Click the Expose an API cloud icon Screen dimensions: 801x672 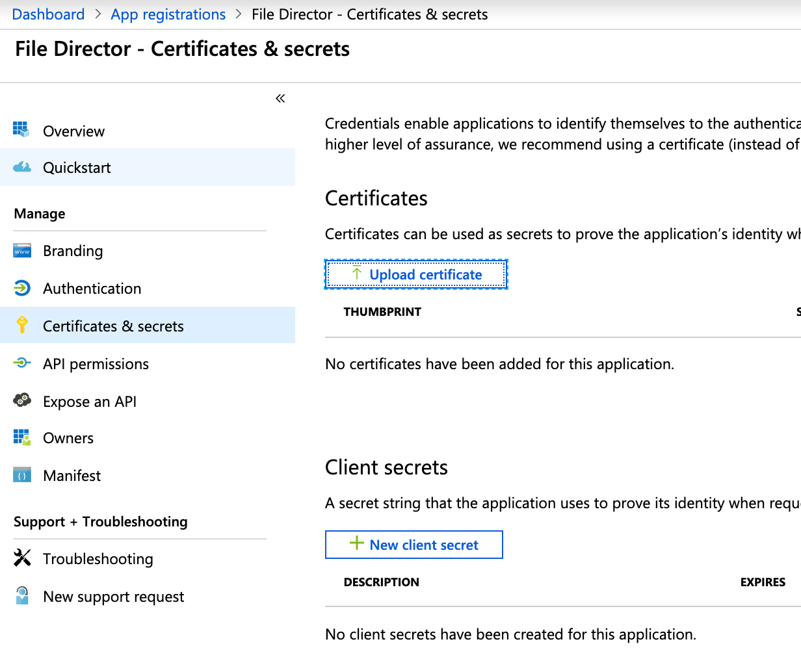pos(22,400)
